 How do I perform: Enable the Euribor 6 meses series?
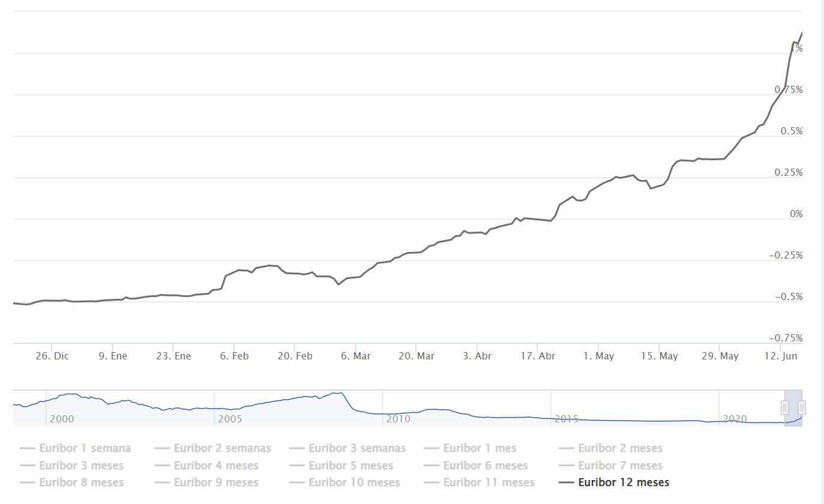point(486,466)
